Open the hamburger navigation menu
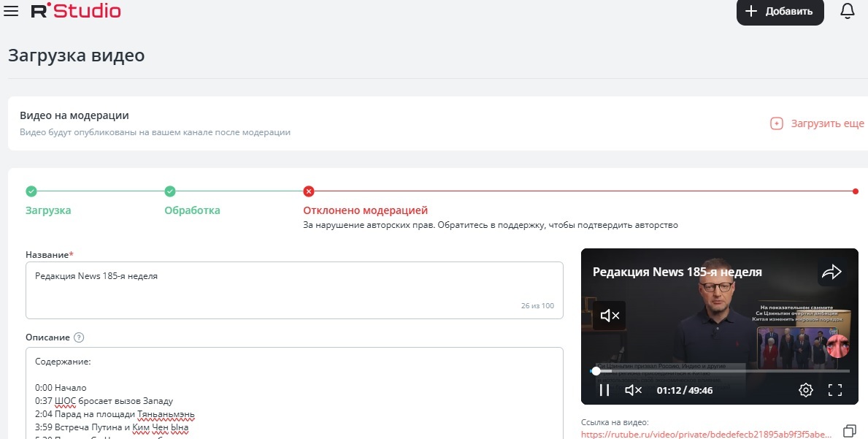 tap(11, 12)
